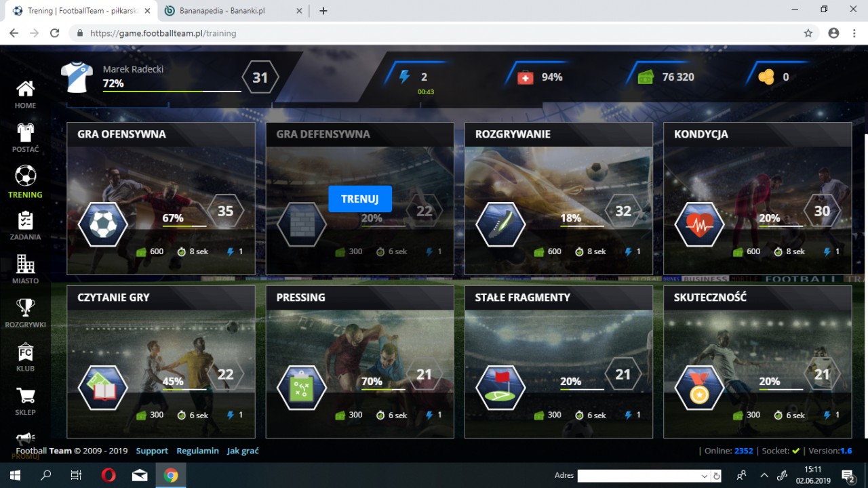Click the Chrome address bar URL

pyautogui.click(x=163, y=33)
